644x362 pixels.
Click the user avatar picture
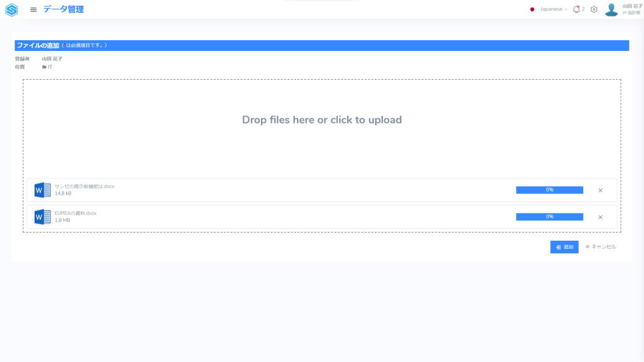pyautogui.click(x=611, y=9)
